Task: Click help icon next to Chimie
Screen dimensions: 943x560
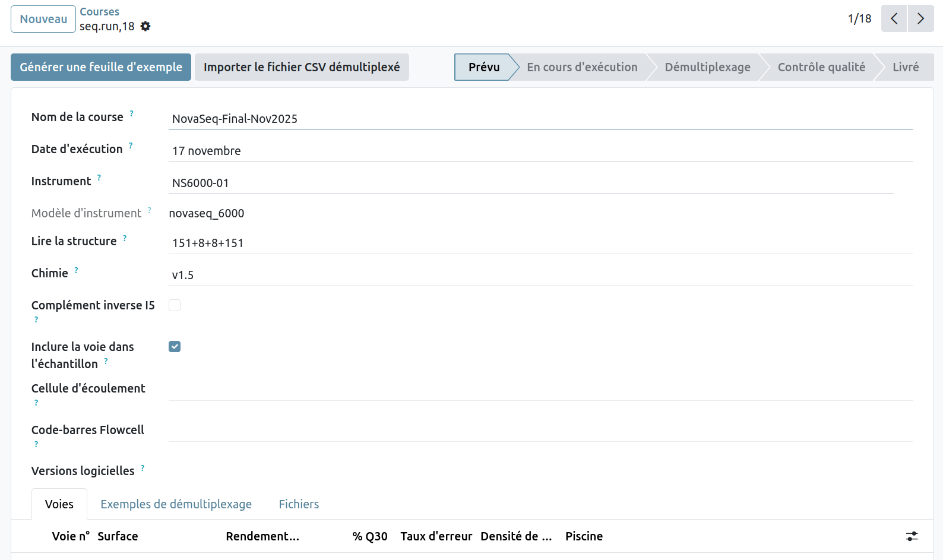Action: point(76,270)
